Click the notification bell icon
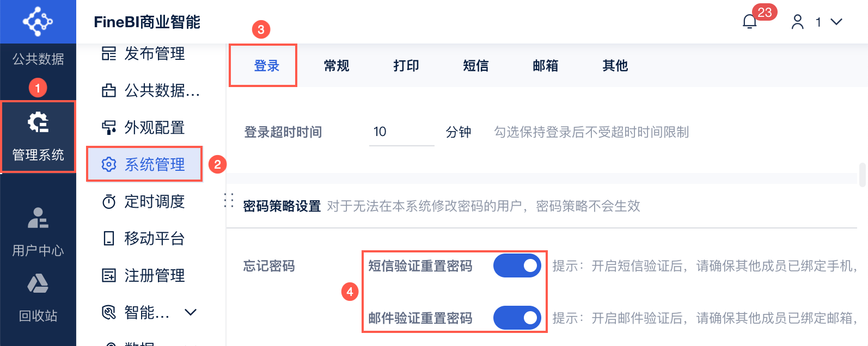 750,22
